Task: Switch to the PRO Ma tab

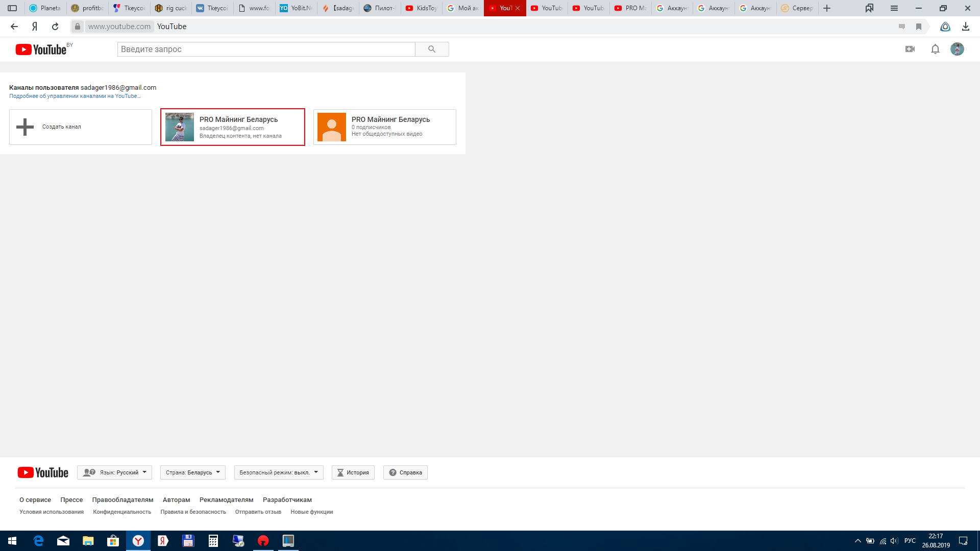Action: coord(630,8)
